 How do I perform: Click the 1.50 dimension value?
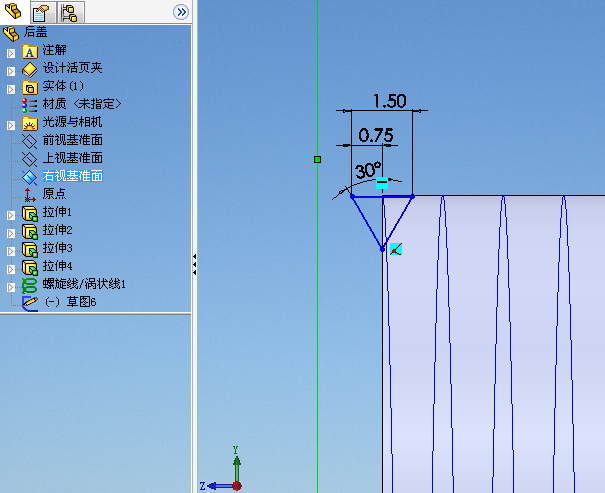[x=390, y=101]
